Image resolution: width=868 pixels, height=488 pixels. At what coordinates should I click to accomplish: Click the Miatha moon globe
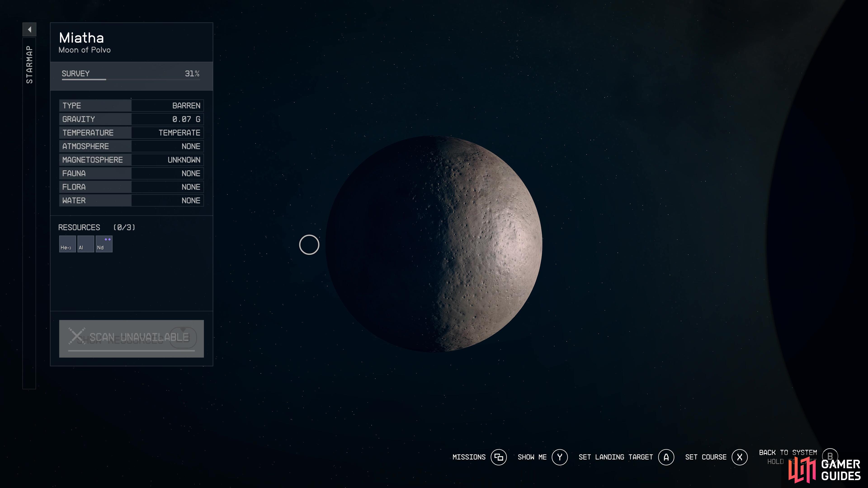click(x=434, y=244)
